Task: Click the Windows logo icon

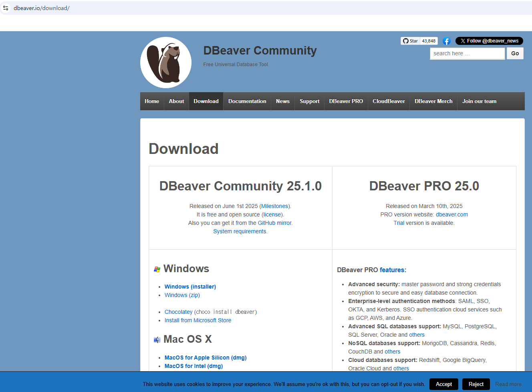Action: tap(157, 269)
